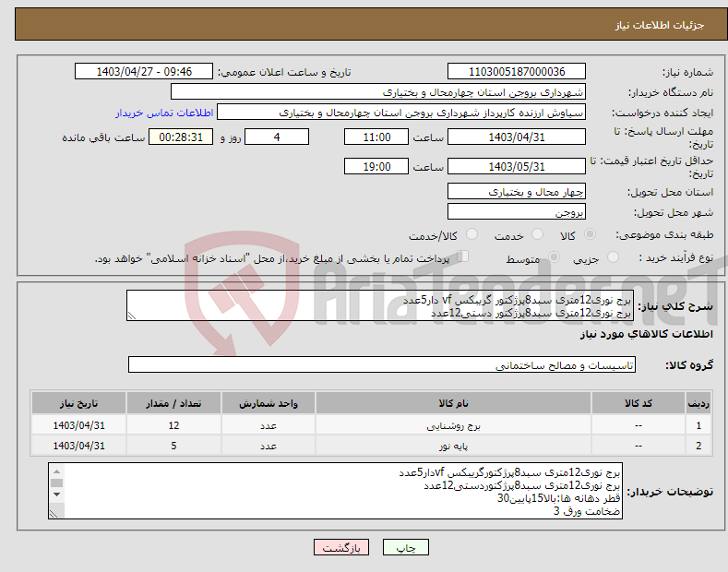Click the جزئیات اطلاعات نیاز page title

[660, 25]
